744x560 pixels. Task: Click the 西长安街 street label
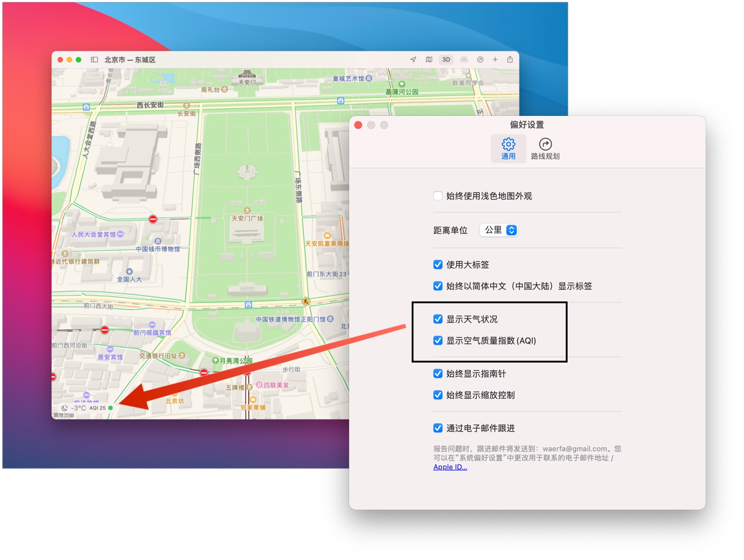pos(150,105)
